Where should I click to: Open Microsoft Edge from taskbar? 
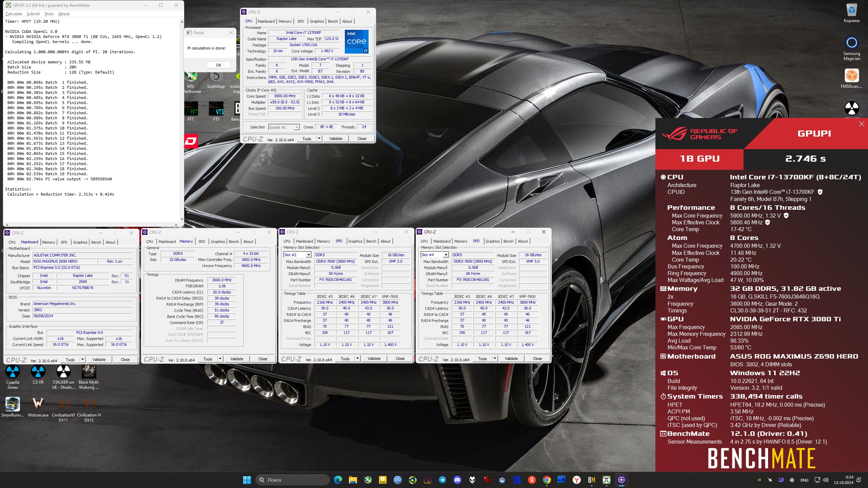click(x=338, y=480)
